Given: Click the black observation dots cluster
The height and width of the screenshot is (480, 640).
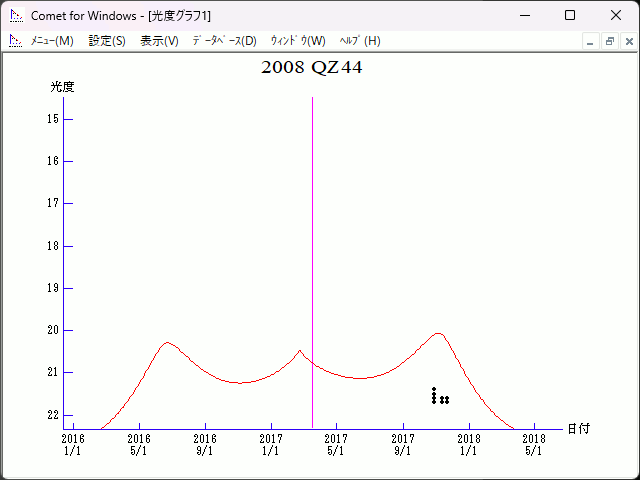Looking at the screenshot, I should pos(438,396).
